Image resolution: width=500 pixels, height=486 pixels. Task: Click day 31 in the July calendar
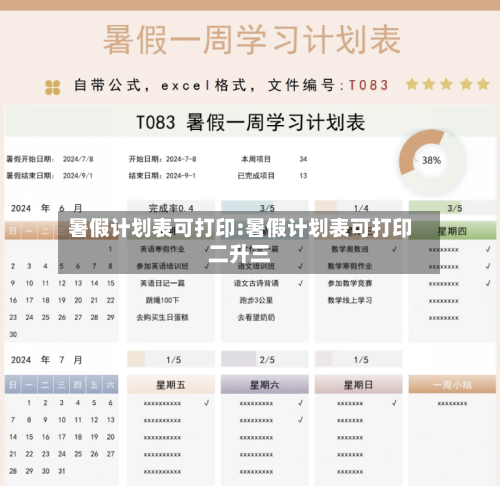pos(62,471)
